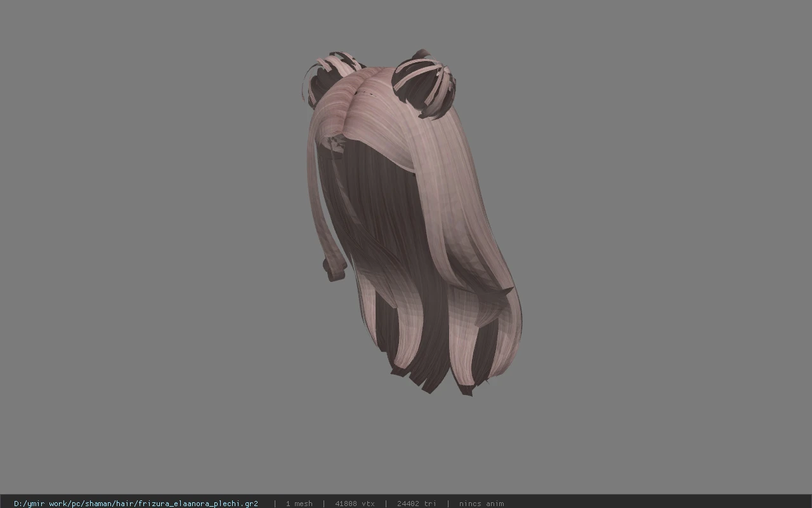The width and height of the screenshot is (812, 508).
Task: Click the '1 mesh' status entry
Action: pyautogui.click(x=299, y=504)
